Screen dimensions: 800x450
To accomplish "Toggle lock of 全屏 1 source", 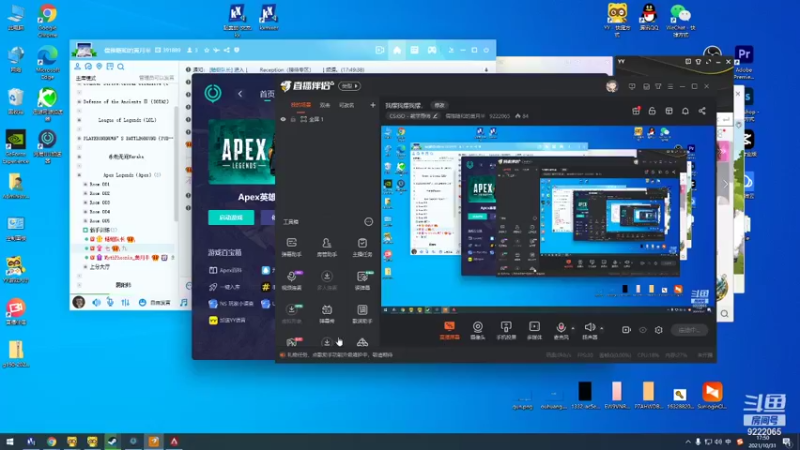I will [x=293, y=119].
